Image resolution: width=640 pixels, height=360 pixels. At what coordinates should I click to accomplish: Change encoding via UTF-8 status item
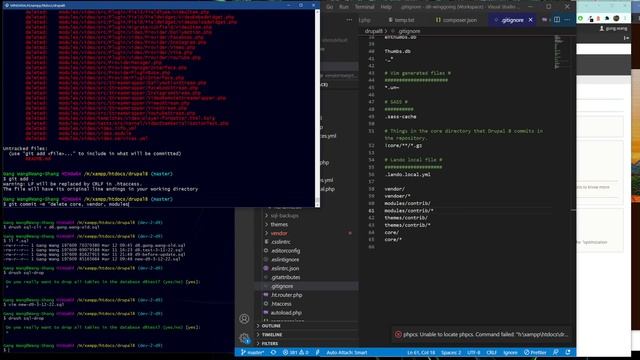(x=473, y=352)
